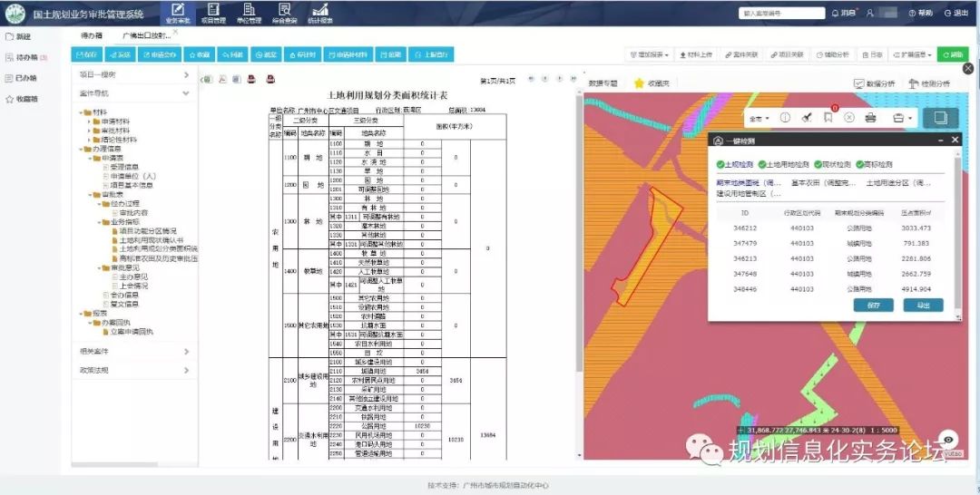
Task: Open the layers panel button on map
Action: click(x=941, y=118)
